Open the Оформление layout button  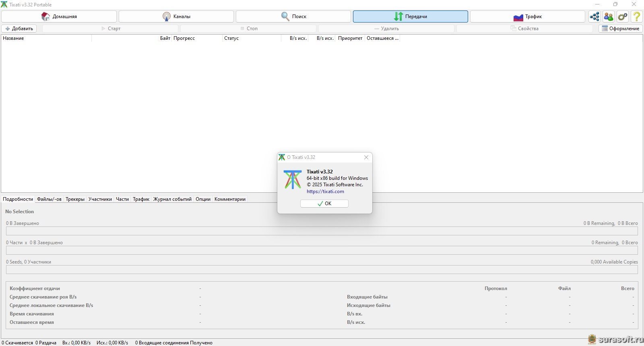click(620, 29)
